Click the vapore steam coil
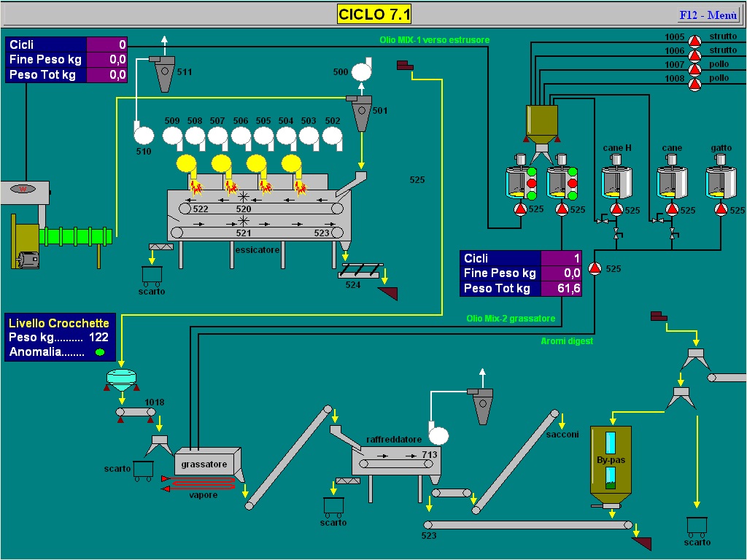747x560 pixels. (x=199, y=483)
